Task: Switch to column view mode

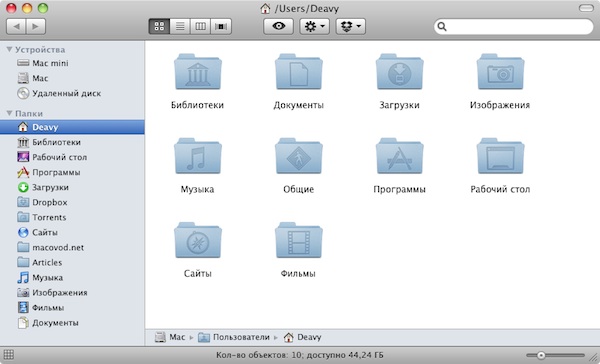Action: (200, 26)
